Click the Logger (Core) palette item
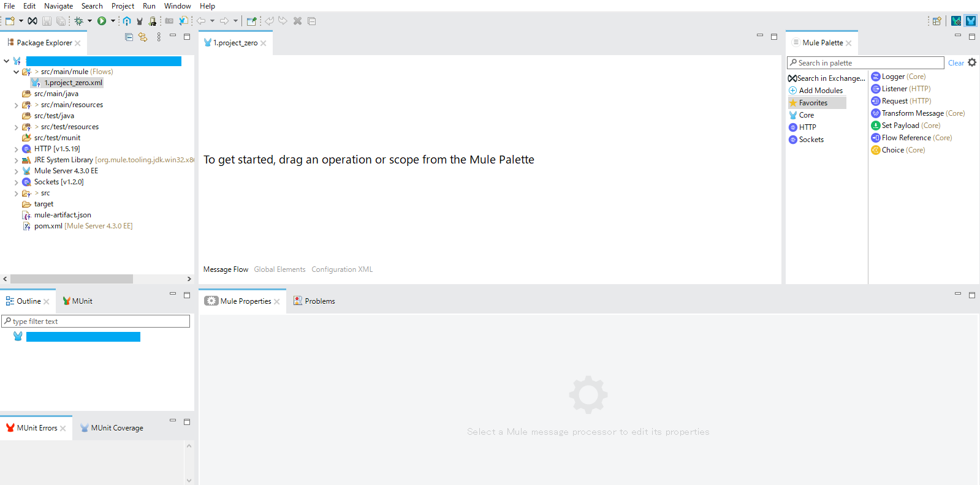Screen dimensions: 980x485 click(x=898, y=77)
